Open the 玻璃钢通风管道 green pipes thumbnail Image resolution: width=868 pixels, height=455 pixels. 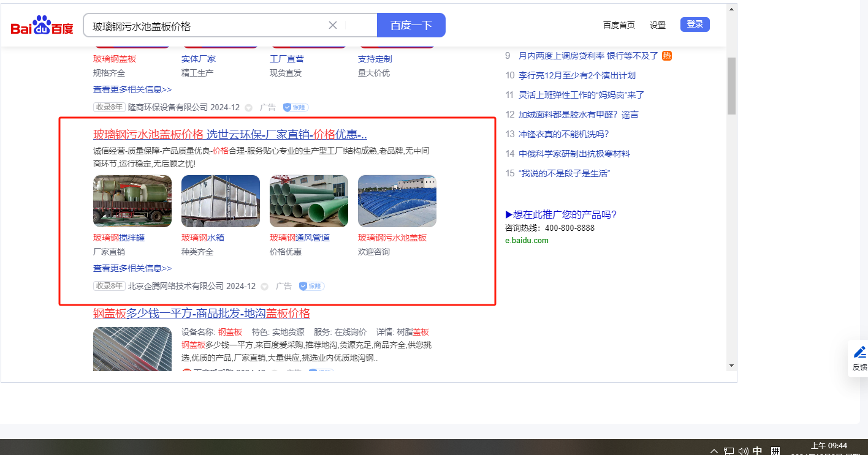click(309, 201)
